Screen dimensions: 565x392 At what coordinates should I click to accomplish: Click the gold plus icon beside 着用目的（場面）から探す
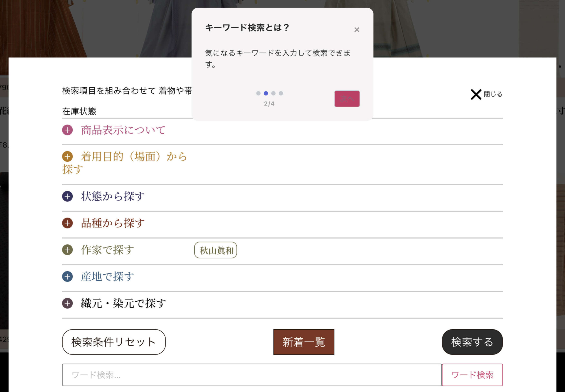click(67, 156)
